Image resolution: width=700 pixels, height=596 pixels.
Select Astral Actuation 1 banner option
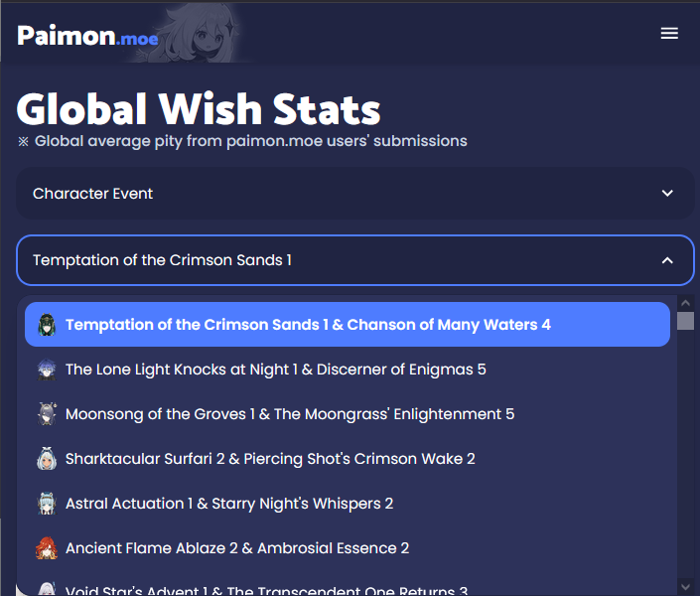pos(348,503)
